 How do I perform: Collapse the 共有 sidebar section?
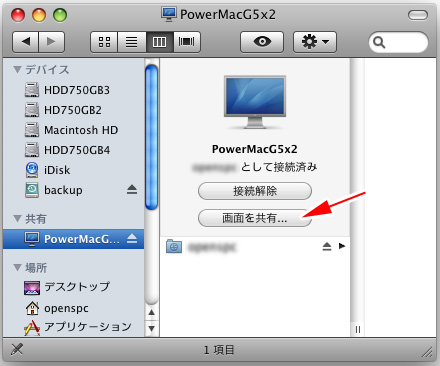[x=17, y=218]
